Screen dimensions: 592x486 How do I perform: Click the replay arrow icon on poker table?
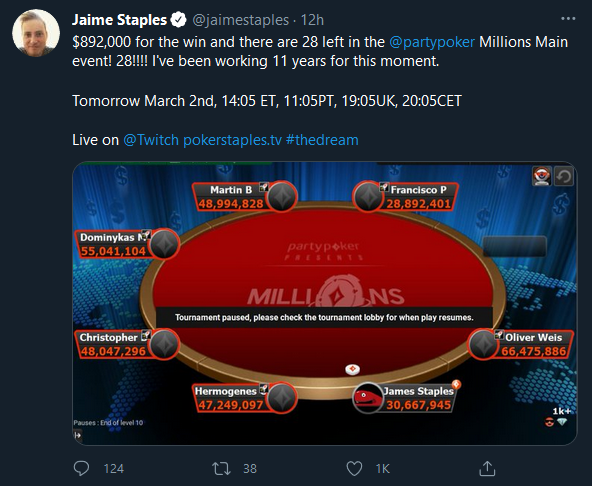tap(564, 176)
